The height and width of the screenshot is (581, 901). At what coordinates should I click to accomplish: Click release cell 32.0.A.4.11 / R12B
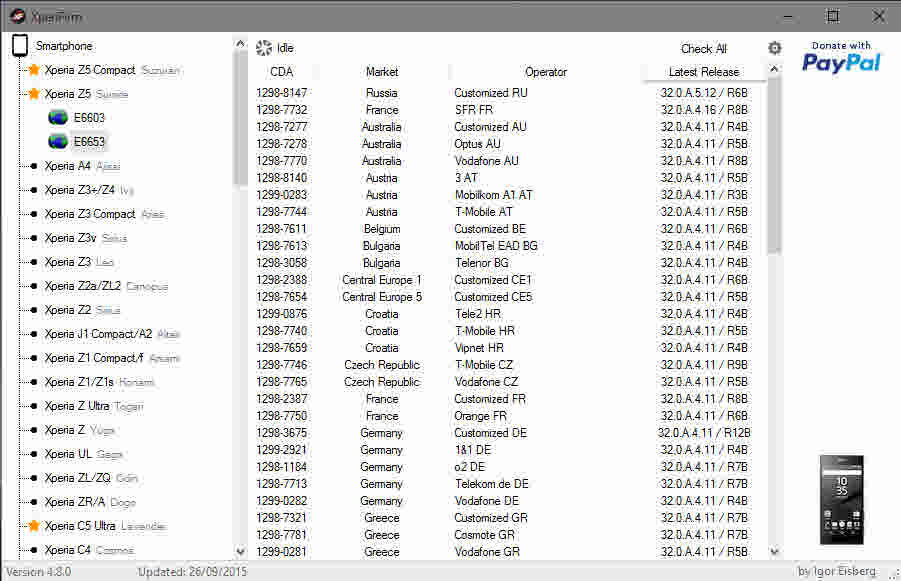click(704, 433)
